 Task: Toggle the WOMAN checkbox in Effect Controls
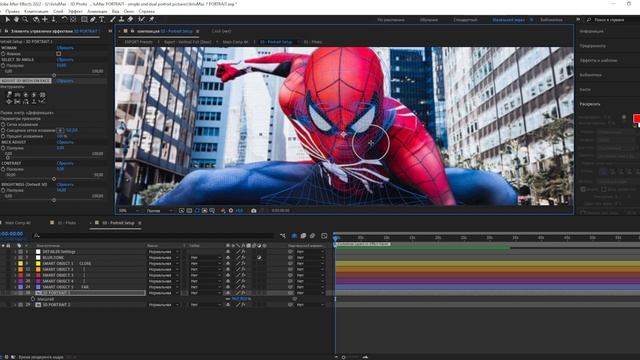click(58, 53)
